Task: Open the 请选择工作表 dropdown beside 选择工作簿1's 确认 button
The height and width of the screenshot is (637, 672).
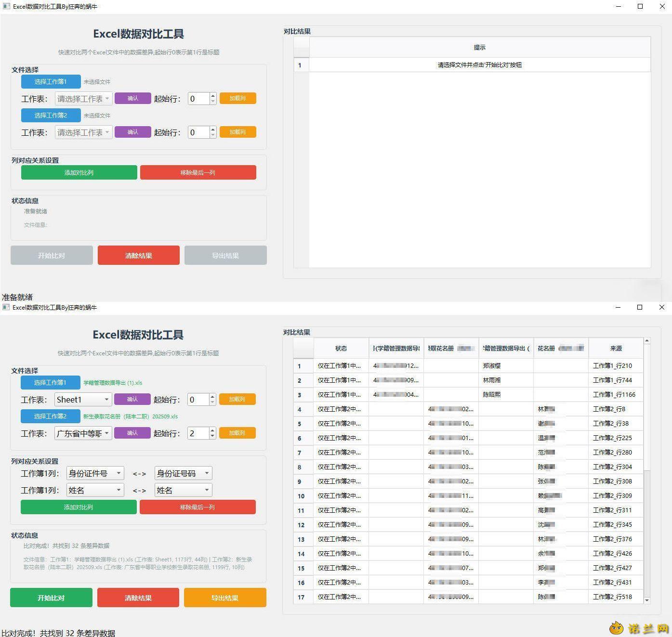Action: [x=84, y=99]
